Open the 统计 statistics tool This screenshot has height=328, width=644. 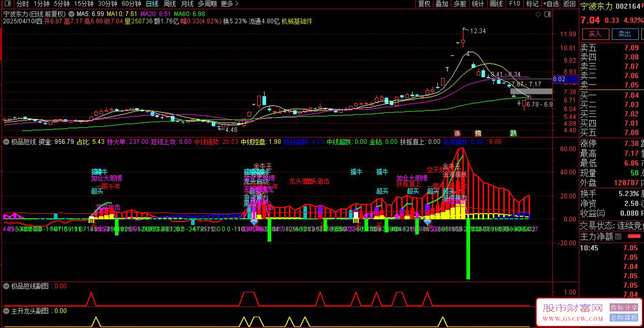(478, 4)
